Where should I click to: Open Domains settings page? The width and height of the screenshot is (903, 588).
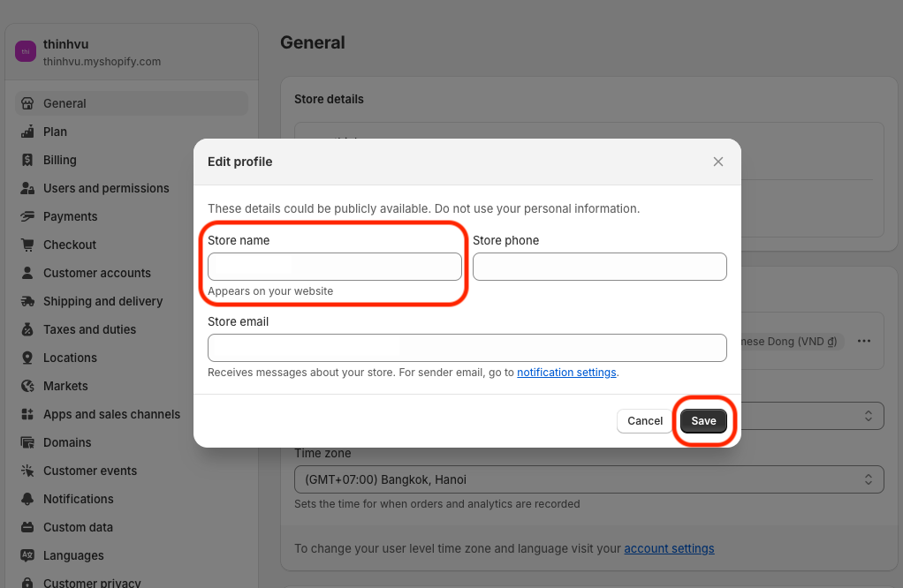tap(67, 442)
